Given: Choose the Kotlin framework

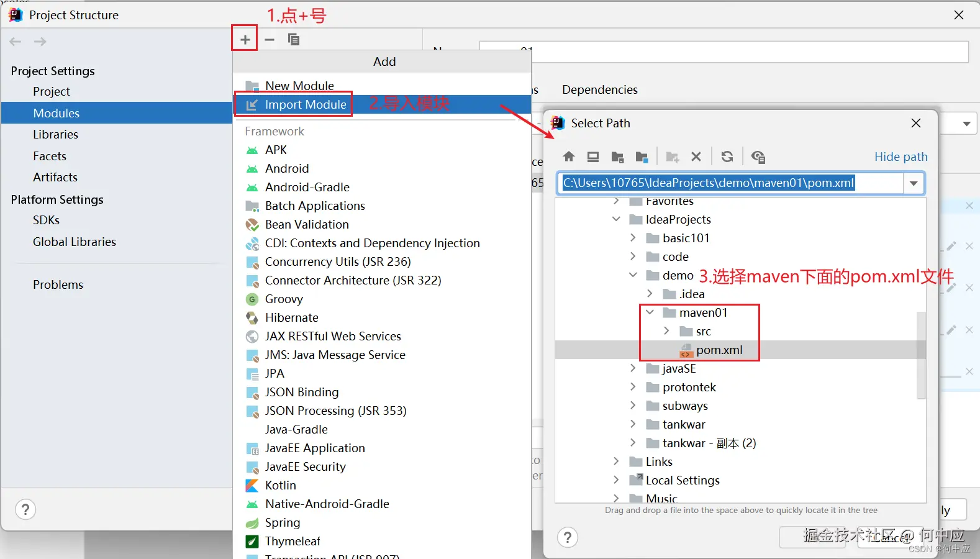Looking at the screenshot, I should click(x=280, y=485).
